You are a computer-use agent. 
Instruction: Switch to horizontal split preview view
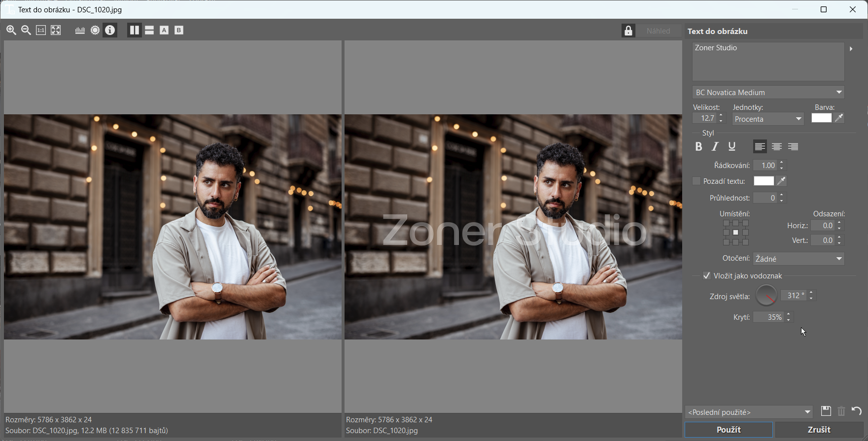pyautogui.click(x=149, y=30)
